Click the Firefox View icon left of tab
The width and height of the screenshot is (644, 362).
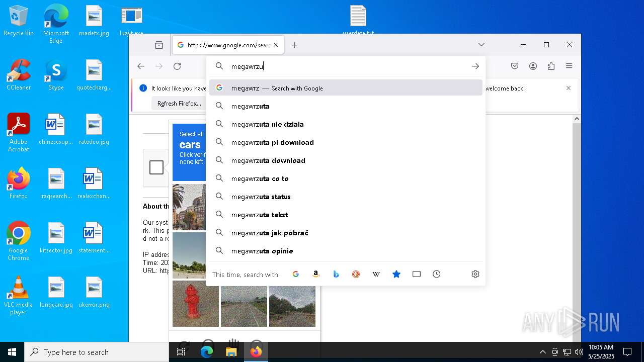click(x=159, y=45)
